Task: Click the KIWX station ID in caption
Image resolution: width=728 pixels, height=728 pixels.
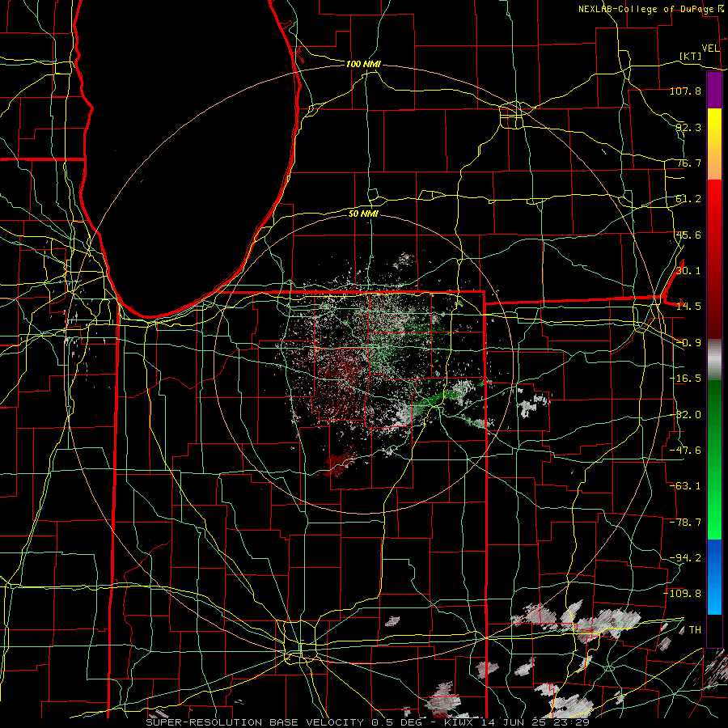Action: (x=459, y=722)
